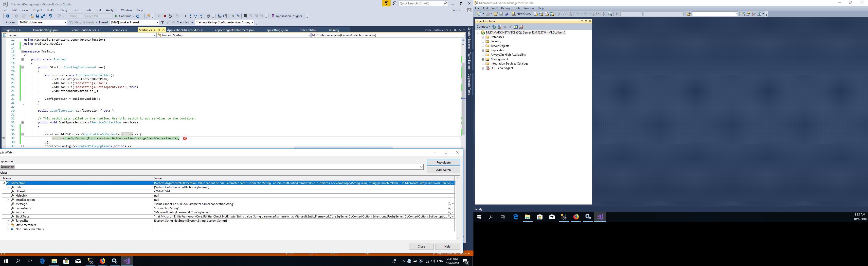
Task: Expand the InnerException row in QuickWatch
Action: (8, 200)
